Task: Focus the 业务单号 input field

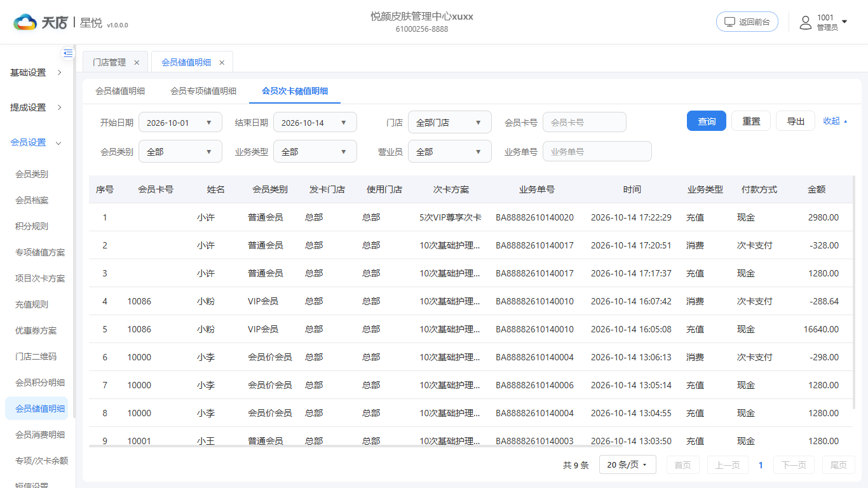Action: [597, 152]
